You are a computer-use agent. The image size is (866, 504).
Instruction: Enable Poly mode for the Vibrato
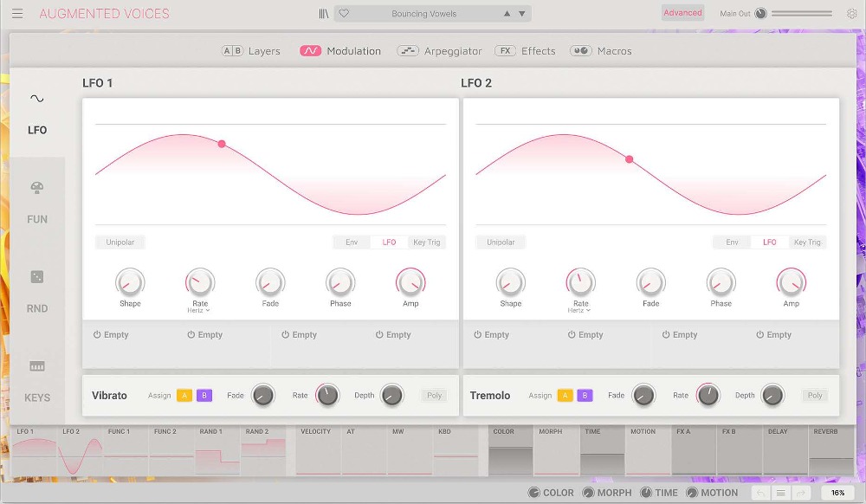433,395
